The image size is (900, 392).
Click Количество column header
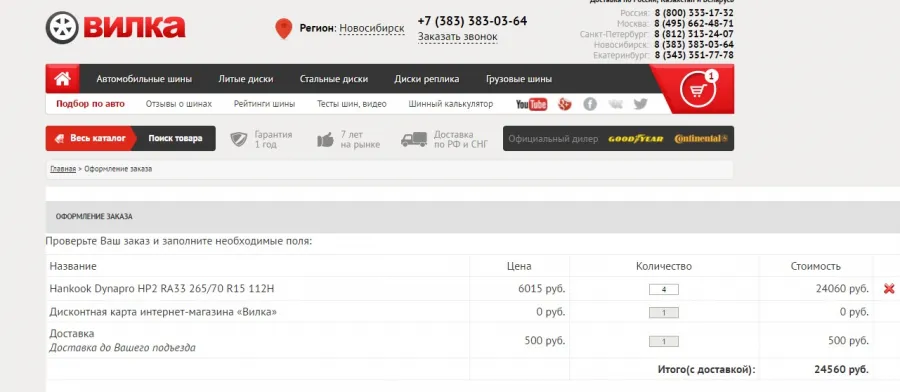click(x=664, y=266)
